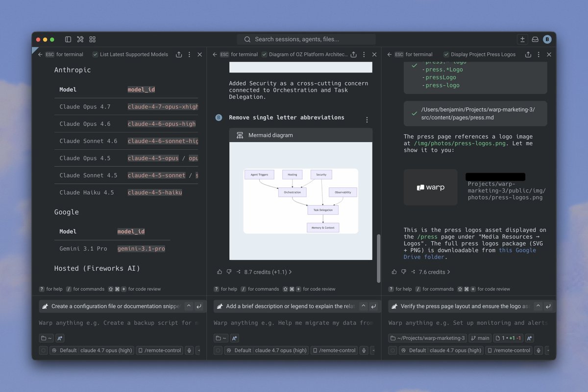The height and width of the screenshot is (392, 588).
Task: Click the Mermaid diagram header
Action: [301, 135]
